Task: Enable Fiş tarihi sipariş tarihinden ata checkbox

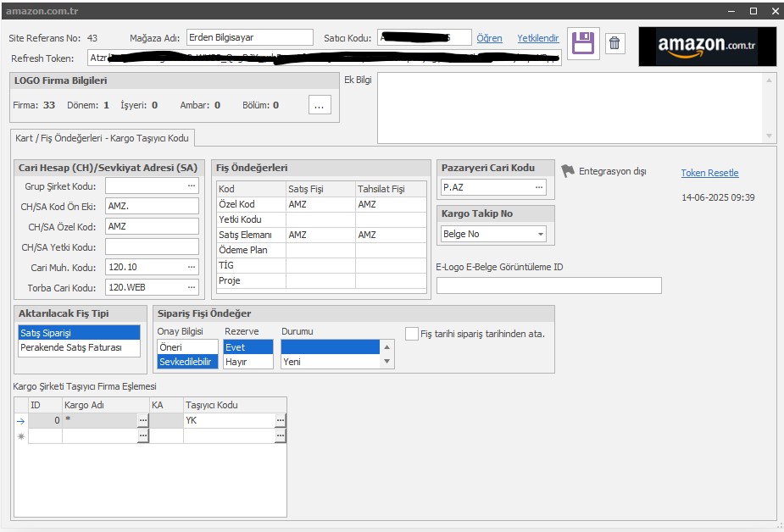Action: tap(412, 334)
